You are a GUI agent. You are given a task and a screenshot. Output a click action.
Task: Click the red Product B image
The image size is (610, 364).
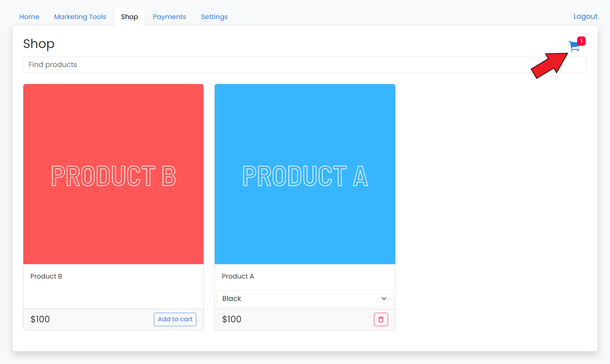point(113,174)
